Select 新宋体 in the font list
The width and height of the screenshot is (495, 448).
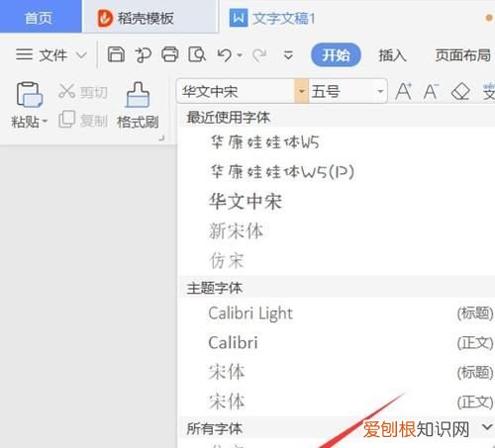[x=237, y=230]
